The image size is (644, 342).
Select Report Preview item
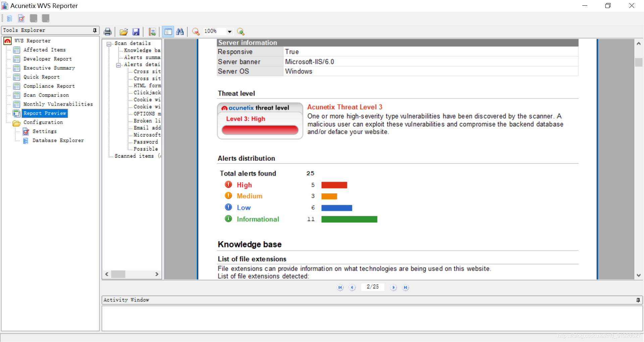[x=45, y=113]
